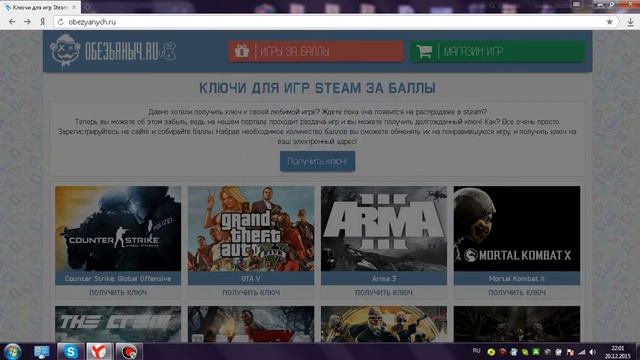Viewport: 640px width, 360px height.
Task: Open the Payday masked robbers thumbnail
Action: pos(384,324)
